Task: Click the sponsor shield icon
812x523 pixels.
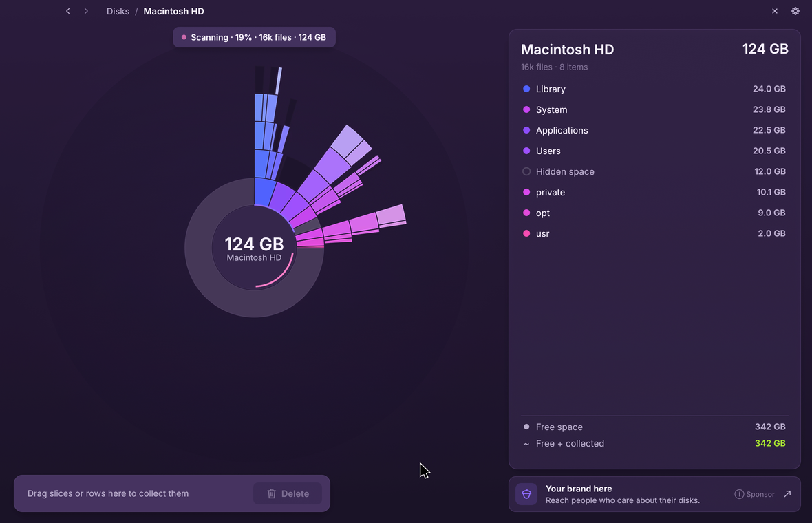Action: (526, 494)
